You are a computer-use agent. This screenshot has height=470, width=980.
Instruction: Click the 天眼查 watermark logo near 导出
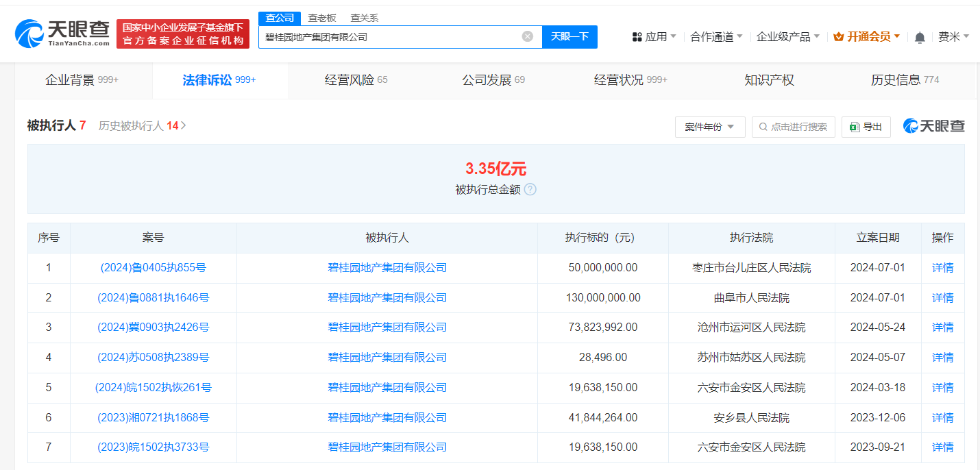point(933,126)
